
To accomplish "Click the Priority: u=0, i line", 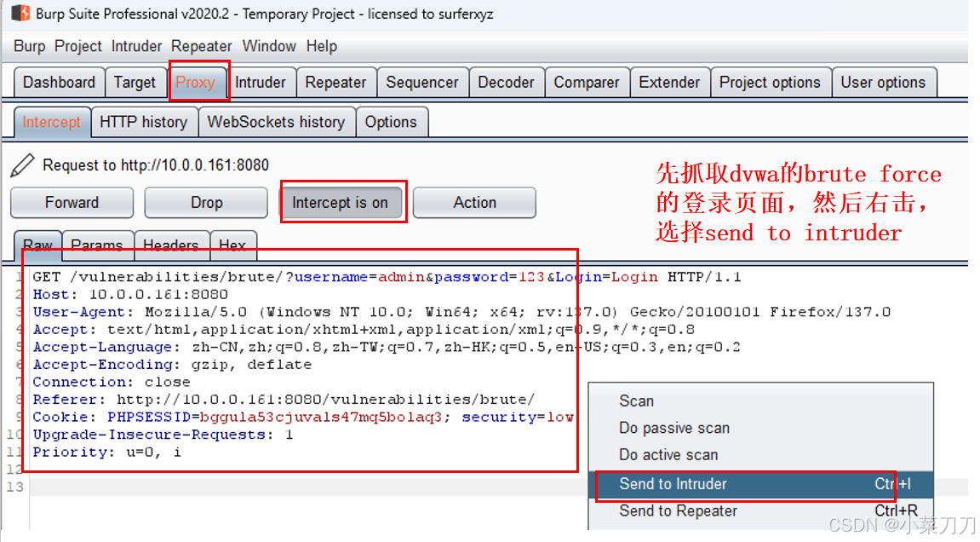I will click(107, 453).
